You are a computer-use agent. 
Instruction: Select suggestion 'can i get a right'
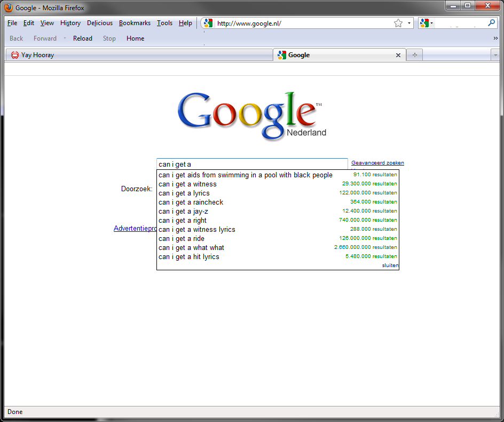click(278, 220)
